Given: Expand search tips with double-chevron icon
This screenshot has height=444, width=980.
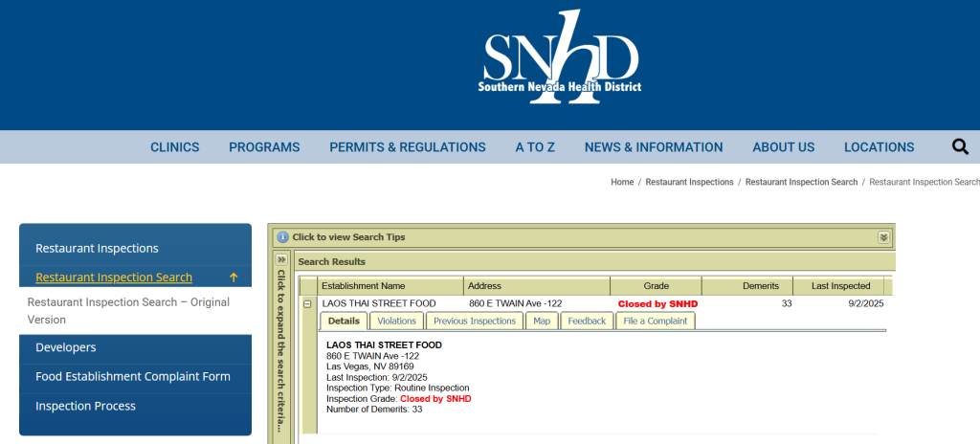Looking at the screenshot, I should [883, 237].
